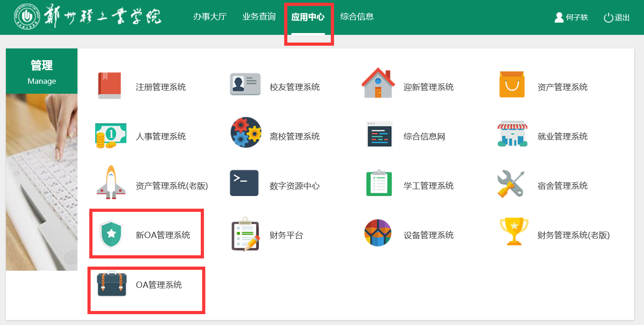
Task: Switch to the 办事大厅 tab
Action: click(x=210, y=17)
